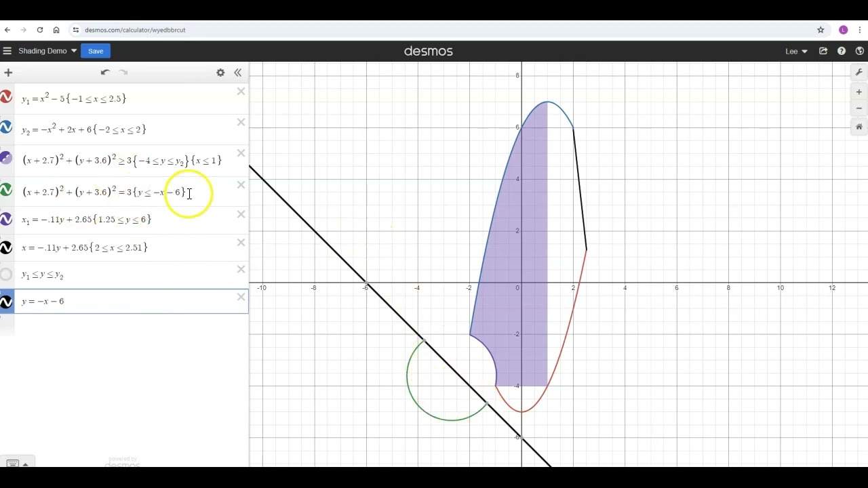868x488 pixels.
Task: Zoom out on the graph
Action: tap(859, 108)
